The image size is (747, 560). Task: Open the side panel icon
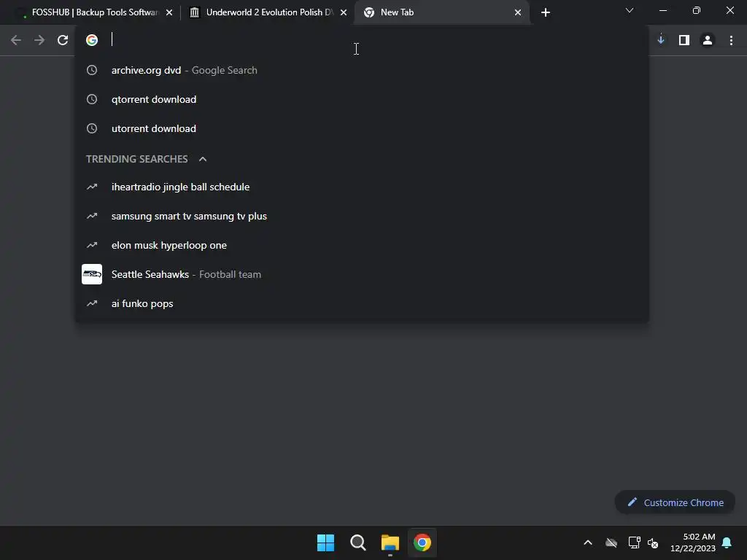coord(684,41)
